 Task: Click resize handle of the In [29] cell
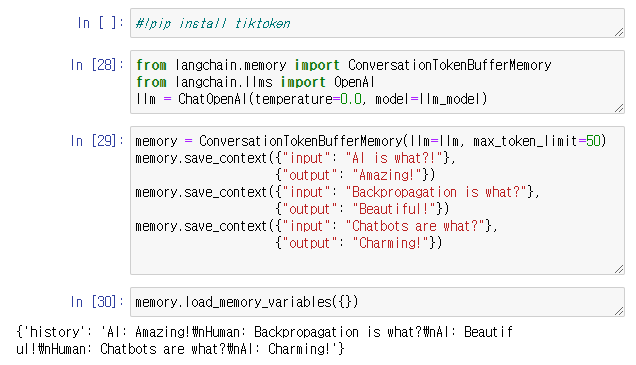click(x=619, y=269)
